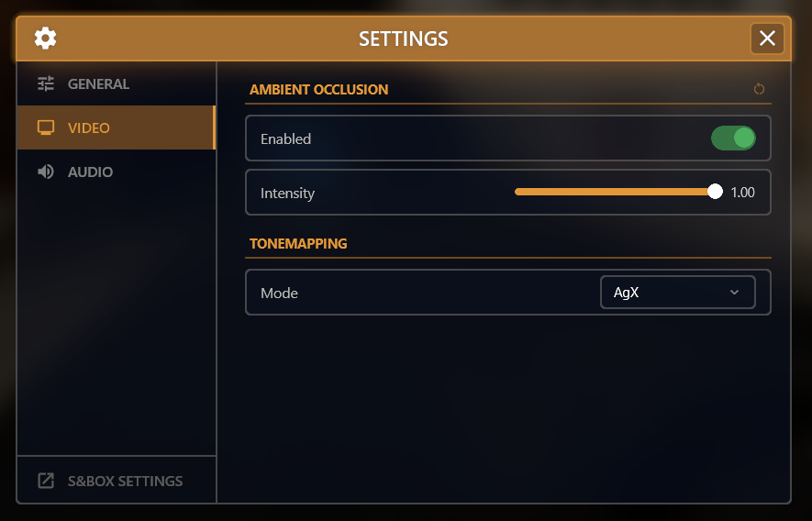Image resolution: width=812 pixels, height=521 pixels.
Task: Close the Settings window
Action: pyautogui.click(x=767, y=39)
